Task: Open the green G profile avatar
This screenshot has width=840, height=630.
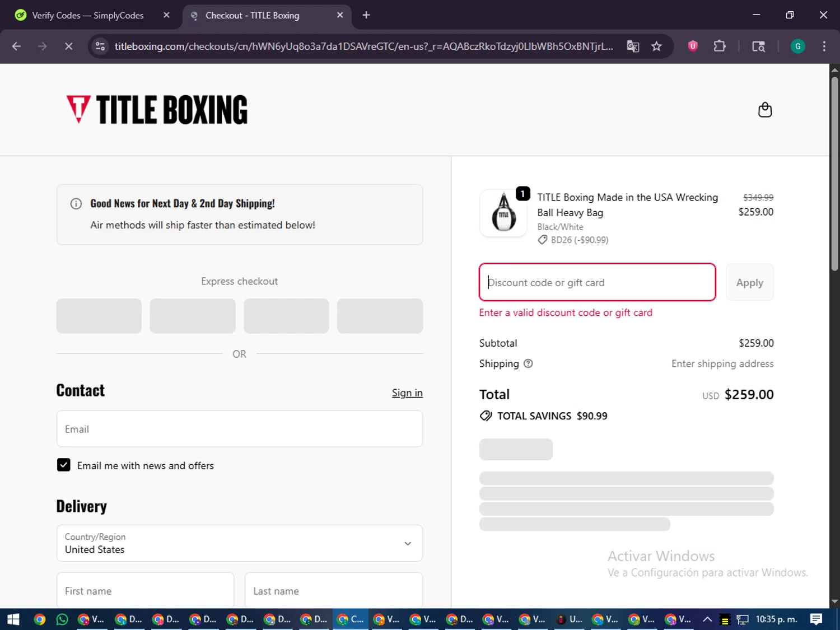Action: [797, 46]
